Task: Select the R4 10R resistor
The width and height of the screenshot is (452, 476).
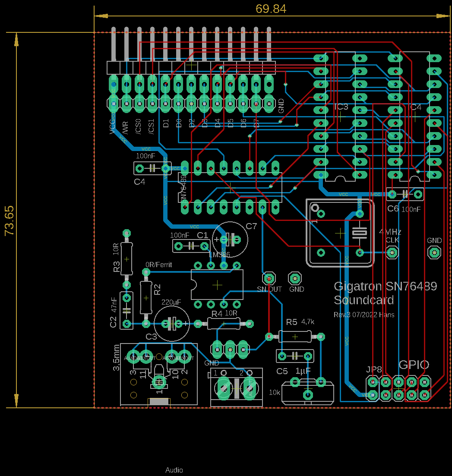Action: pyautogui.click(x=224, y=323)
